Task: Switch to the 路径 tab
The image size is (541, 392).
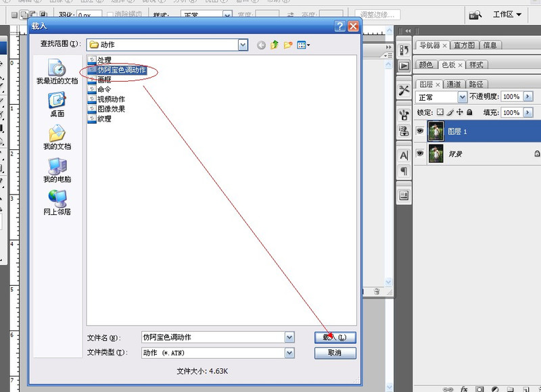Action: pyautogui.click(x=476, y=84)
